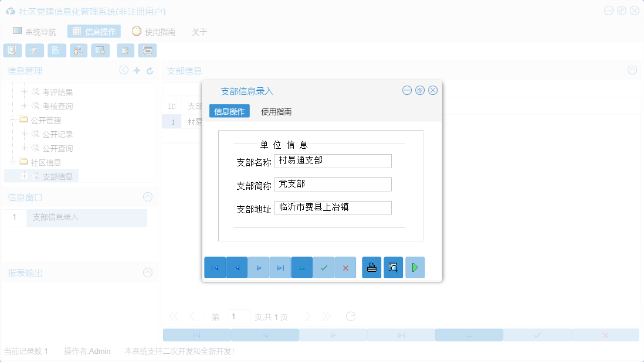Cancel editing with the red X icon
The image size is (644, 362).
(345, 267)
